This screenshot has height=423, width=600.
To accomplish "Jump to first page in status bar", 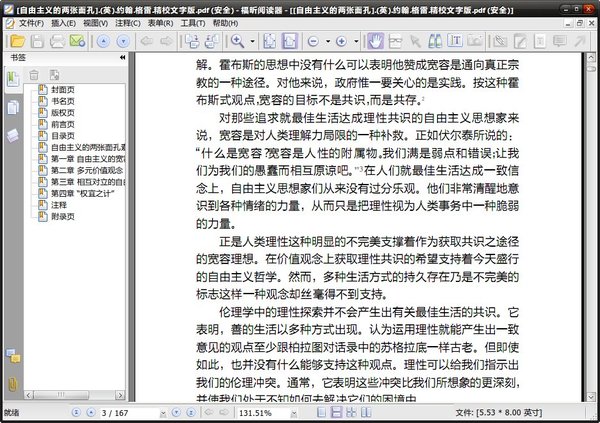I will click(76, 412).
